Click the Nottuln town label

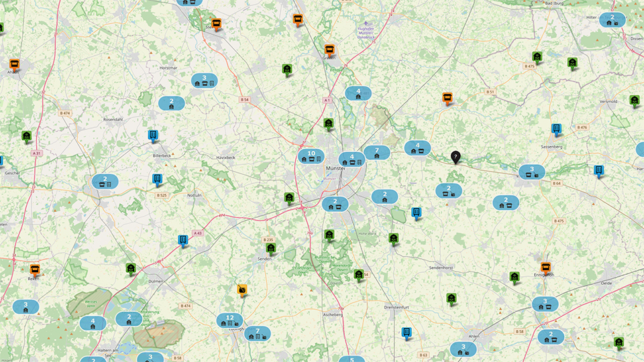tap(195, 195)
